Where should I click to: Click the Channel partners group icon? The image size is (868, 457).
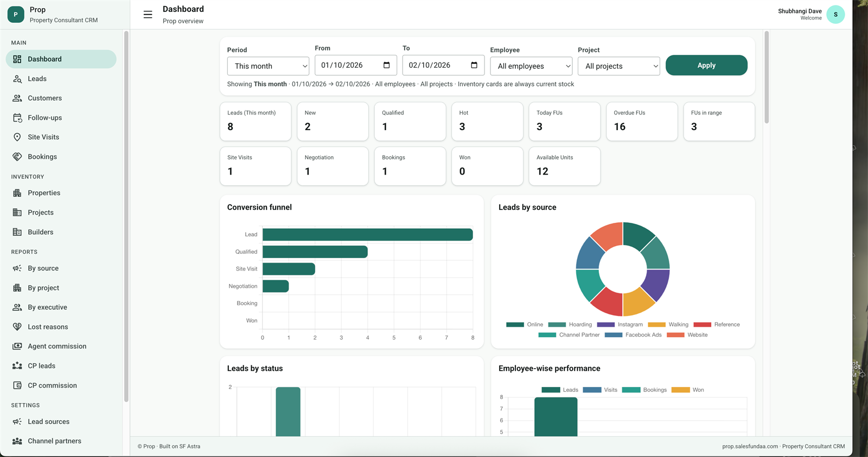pyautogui.click(x=17, y=441)
